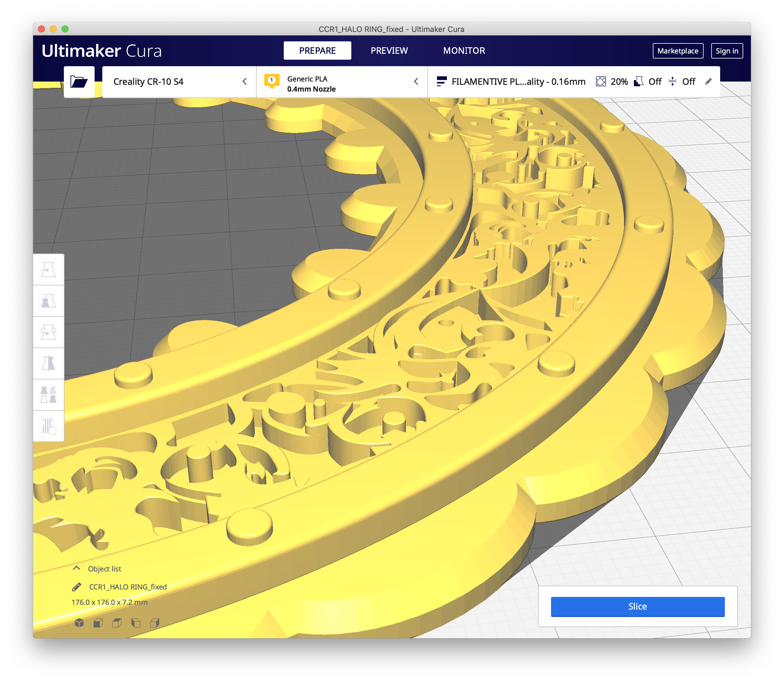Image resolution: width=784 pixels, height=682 pixels.
Task: Click the profile layers icon
Action: [x=441, y=82]
